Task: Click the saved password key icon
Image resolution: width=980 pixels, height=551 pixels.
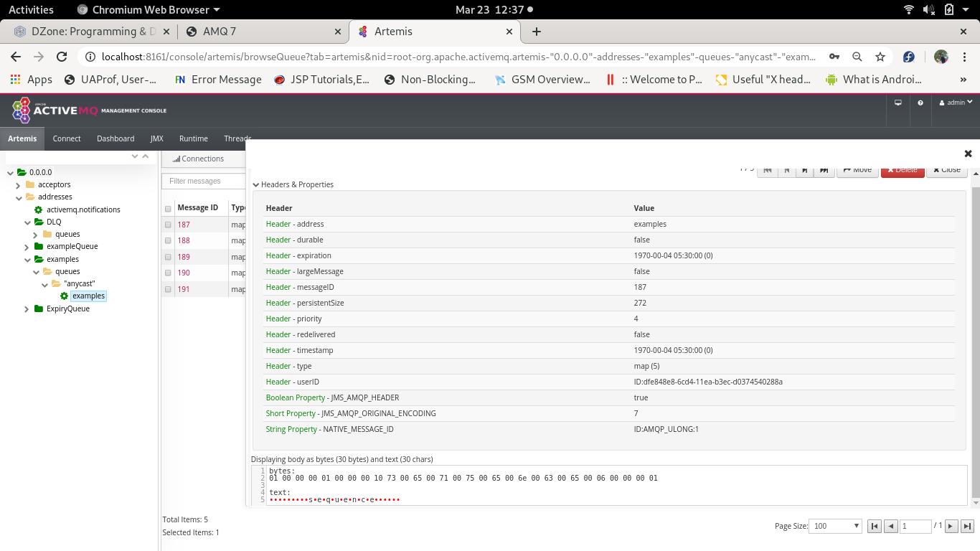Action: pyautogui.click(x=834, y=57)
